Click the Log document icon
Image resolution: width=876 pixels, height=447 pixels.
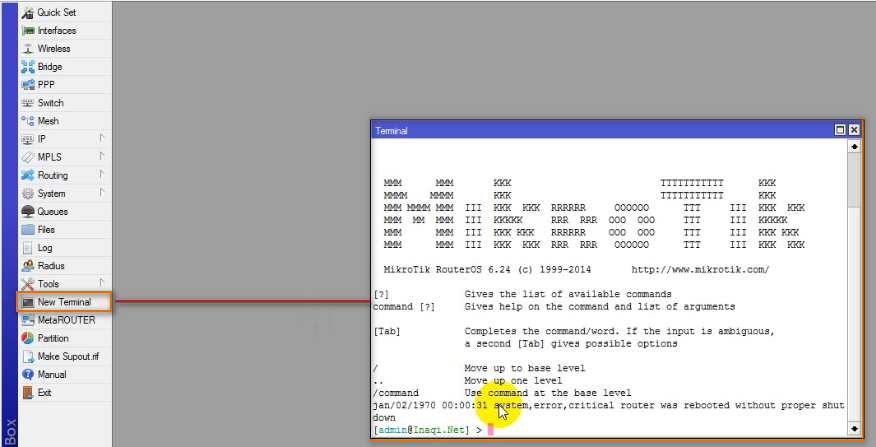pyautogui.click(x=27, y=248)
